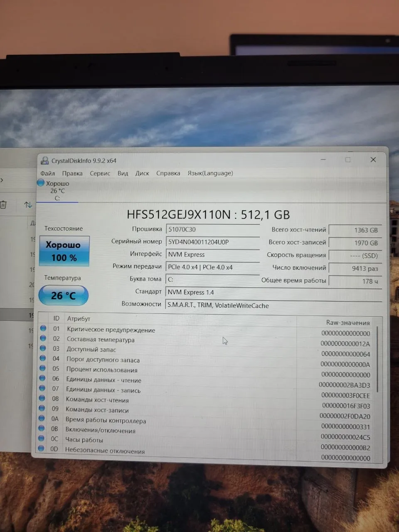The height and width of the screenshot is (532, 399).
Task: Click status dot for Единицы данных - запись row
Action: pyautogui.click(x=42, y=388)
